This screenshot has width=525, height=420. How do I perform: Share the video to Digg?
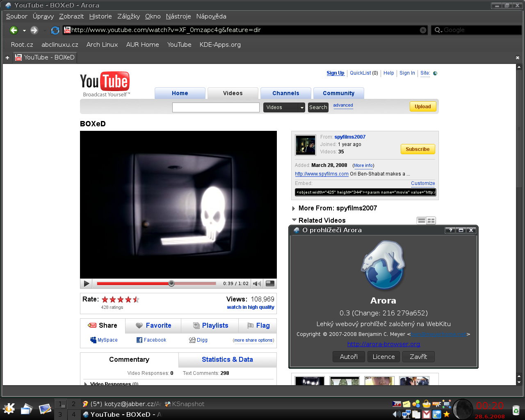click(x=198, y=340)
